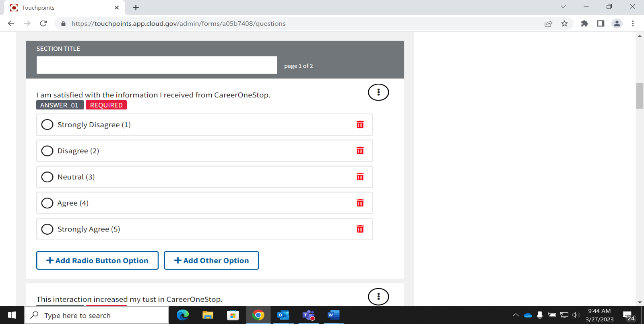Expand the tab search chevron in Chrome
This screenshot has height=324, width=644.
point(563,7)
